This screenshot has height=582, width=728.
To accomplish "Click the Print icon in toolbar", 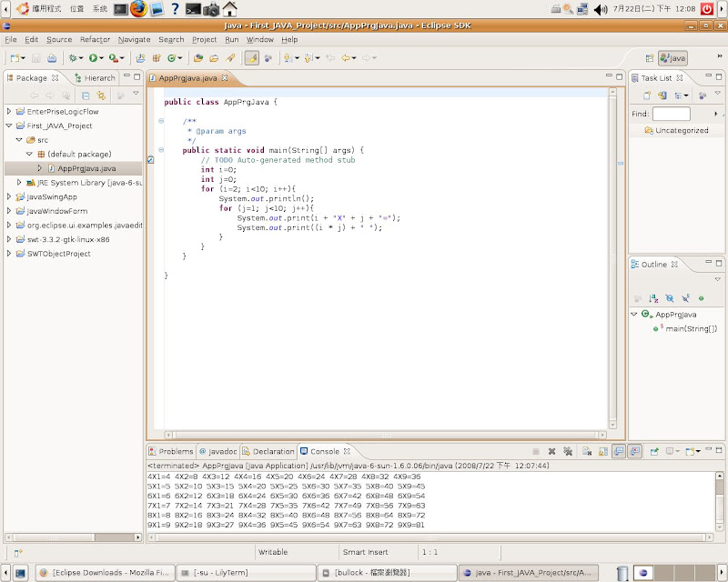I will 51,58.
